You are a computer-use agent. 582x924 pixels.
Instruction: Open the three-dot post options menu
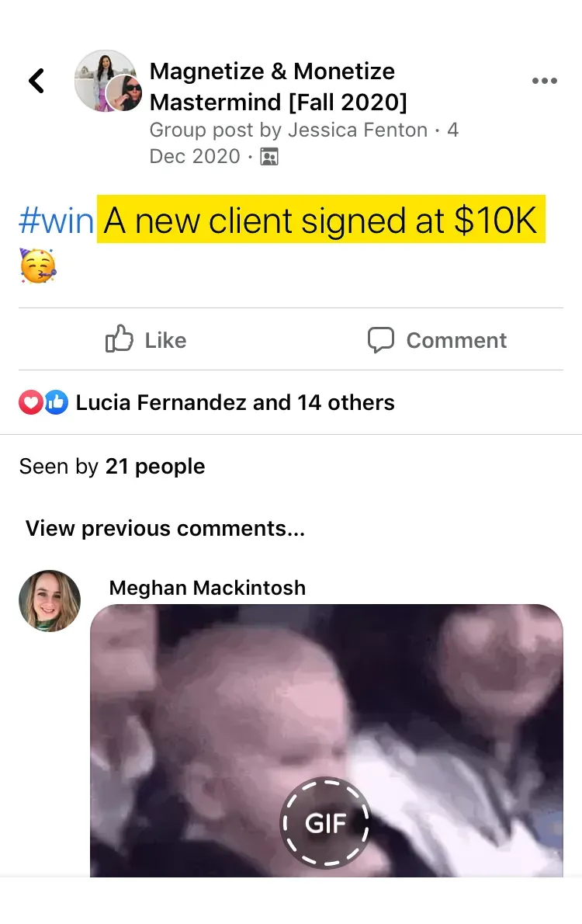pos(544,81)
